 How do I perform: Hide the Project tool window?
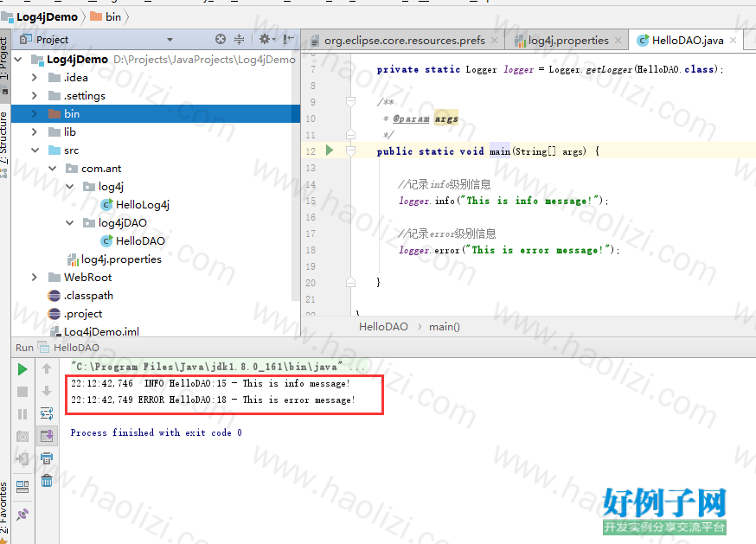[x=288, y=40]
